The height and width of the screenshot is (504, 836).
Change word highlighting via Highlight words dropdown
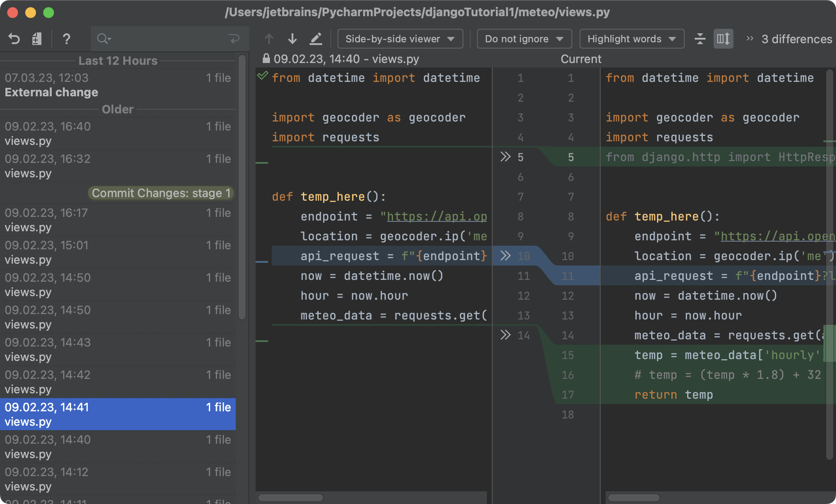click(631, 39)
